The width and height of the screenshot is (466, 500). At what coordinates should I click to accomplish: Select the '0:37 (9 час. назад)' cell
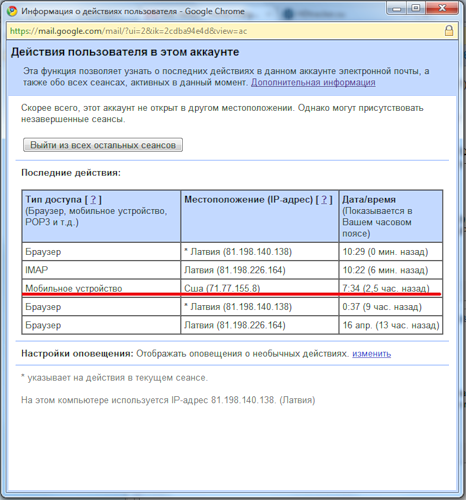[x=391, y=307]
